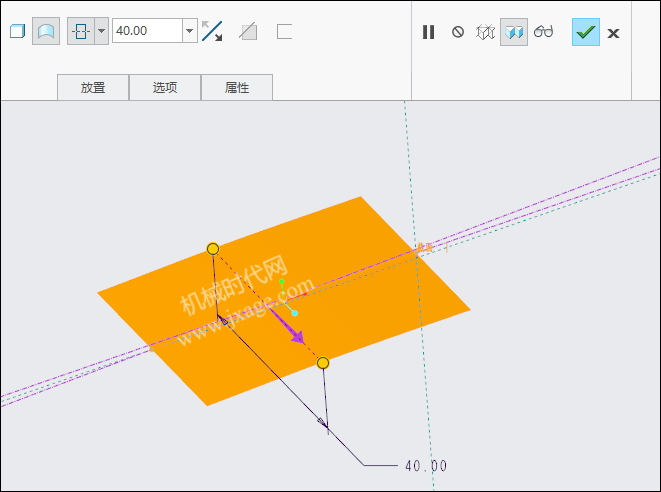Viewport: 661px width, 492px height.
Task: Click the glasses verify feature icon
Action: point(543,32)
